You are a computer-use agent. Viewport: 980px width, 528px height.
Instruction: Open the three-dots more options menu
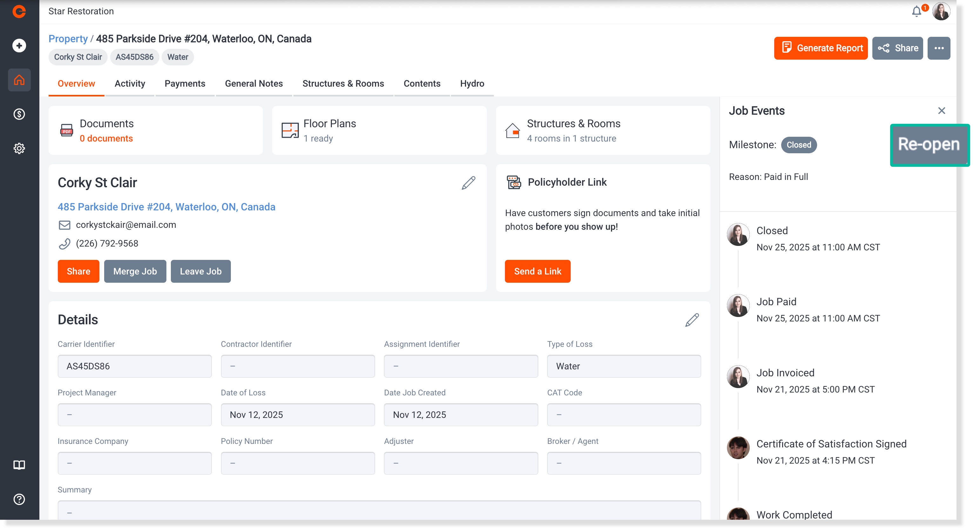pyautogui.click(x=938, y=48)
